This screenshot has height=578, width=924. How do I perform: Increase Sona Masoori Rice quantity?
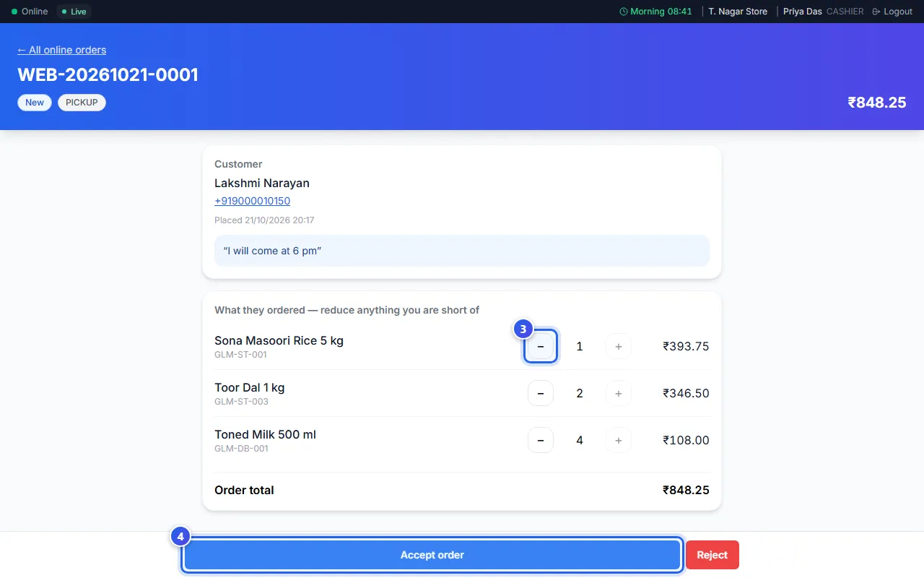coord(618,347)
